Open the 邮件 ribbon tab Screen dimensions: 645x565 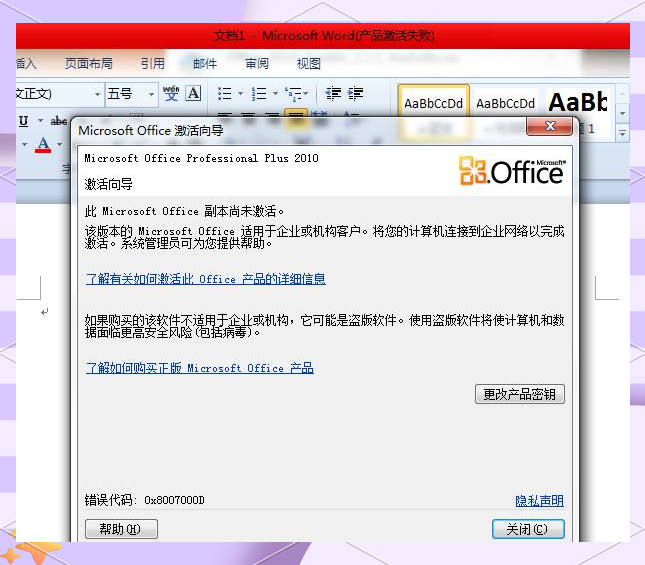pyautogui.click(x=205, y=63)
